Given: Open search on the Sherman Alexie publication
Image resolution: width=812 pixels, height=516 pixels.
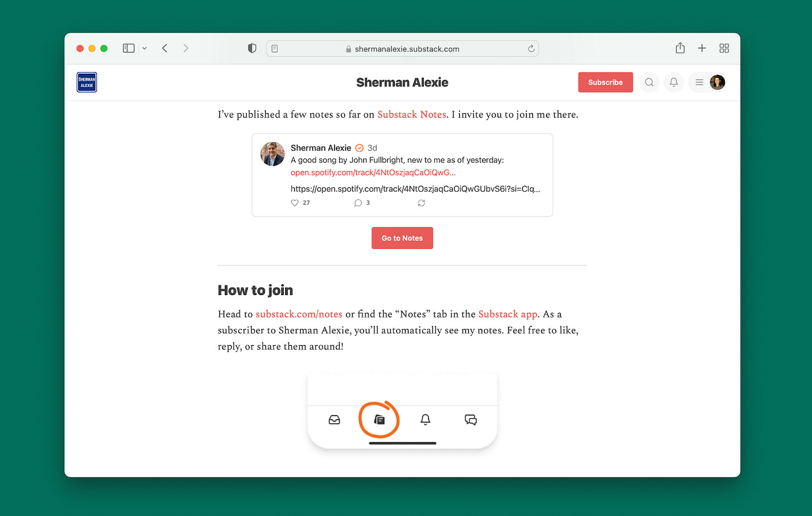Looking at the screenshot, I should pos(649,82).
